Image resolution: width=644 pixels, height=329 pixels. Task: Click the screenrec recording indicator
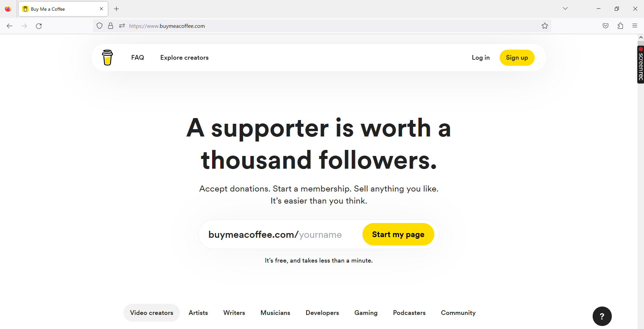point(641,49)
